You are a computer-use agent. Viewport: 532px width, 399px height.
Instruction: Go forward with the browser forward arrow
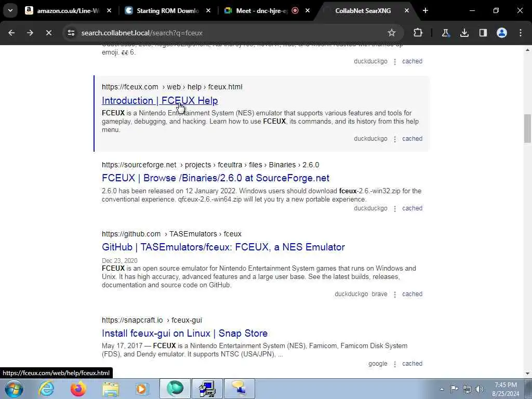tap(30, 33)
